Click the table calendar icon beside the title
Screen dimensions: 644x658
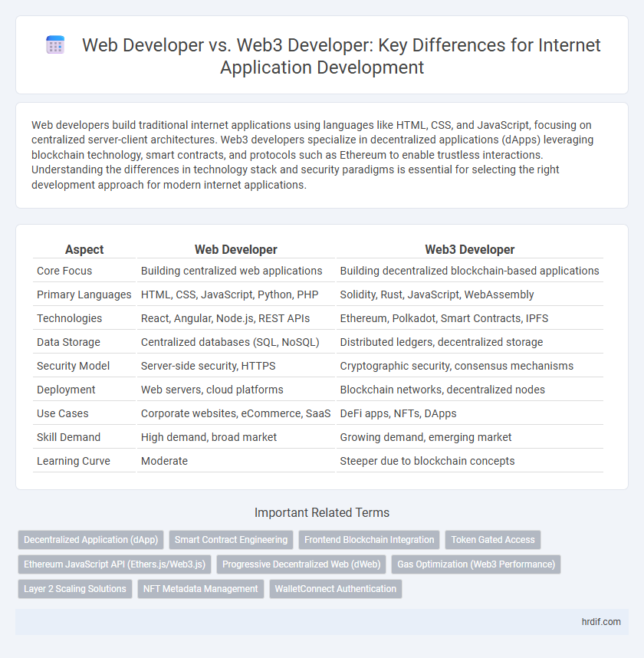[55, 45]
